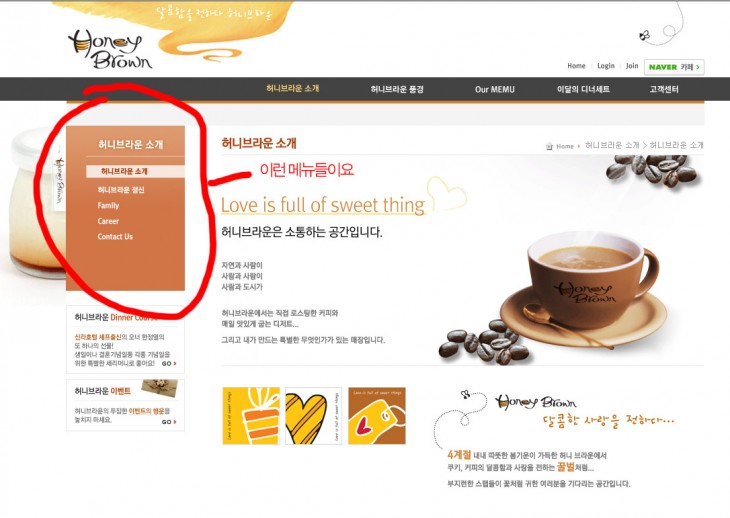Image resolution: width=730 pixels, height=518 pixels.
Task: Open 고객센터 navigation menu
Action: [x=664, y=89]
